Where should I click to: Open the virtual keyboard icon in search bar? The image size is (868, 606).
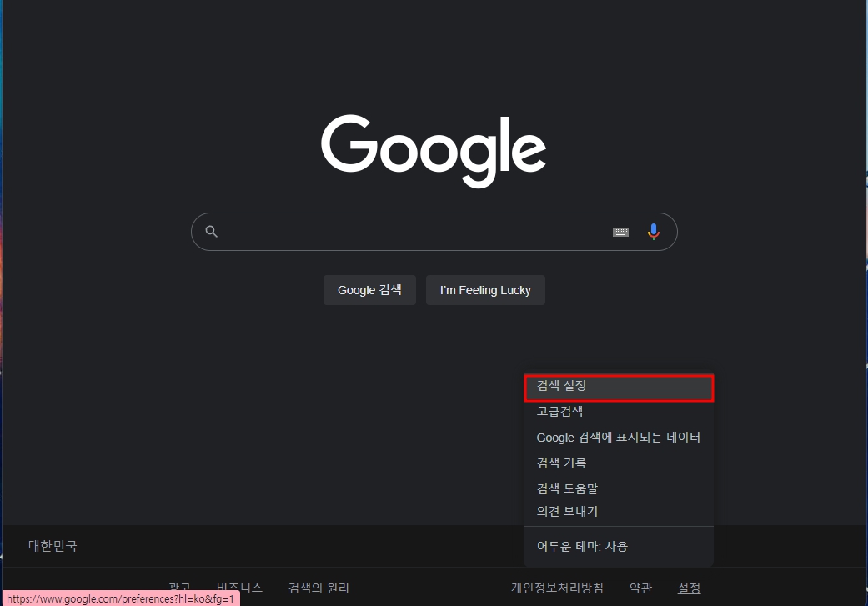pos(620,231)
